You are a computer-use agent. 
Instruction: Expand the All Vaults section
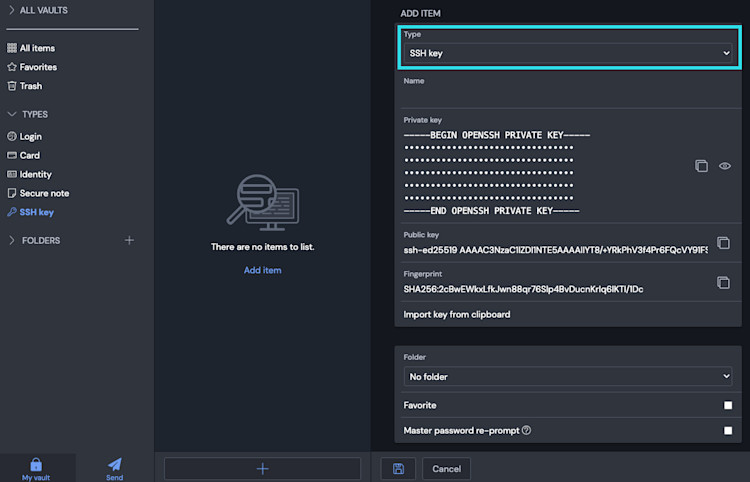point(12,10)
